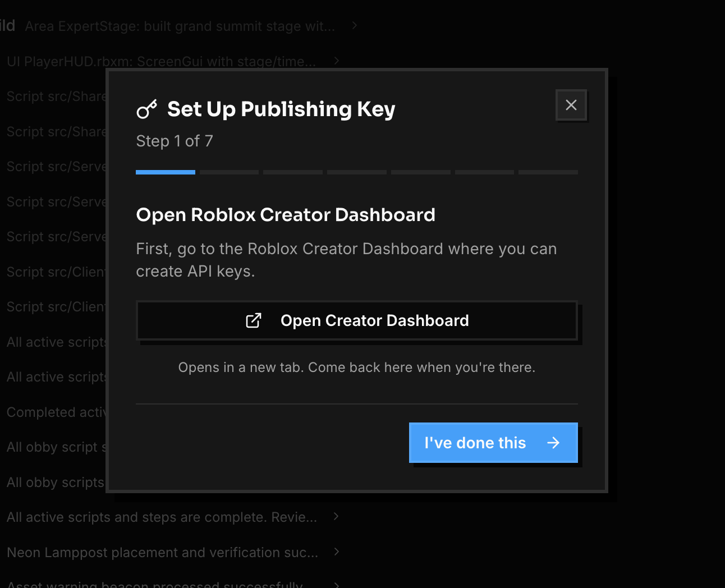
Task: Confirm with the I've done this button
Action: pos(493,443)
